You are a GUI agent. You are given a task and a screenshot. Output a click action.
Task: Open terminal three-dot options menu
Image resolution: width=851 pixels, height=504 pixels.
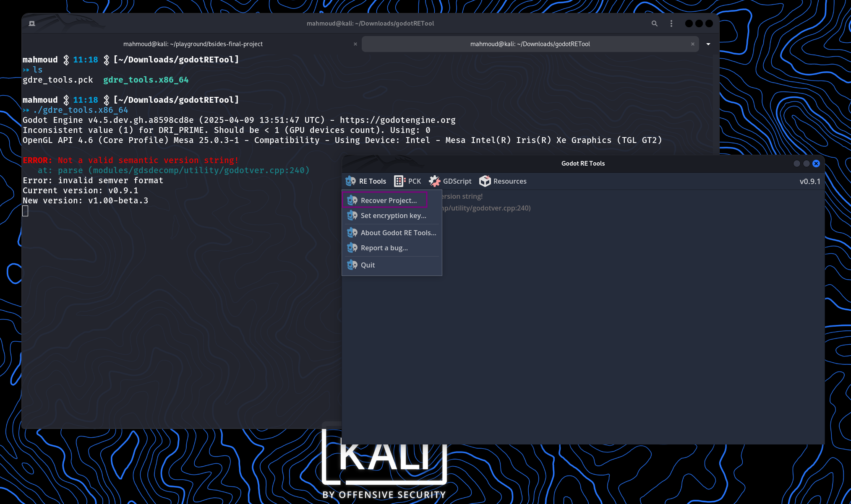(x=671, y=23)
